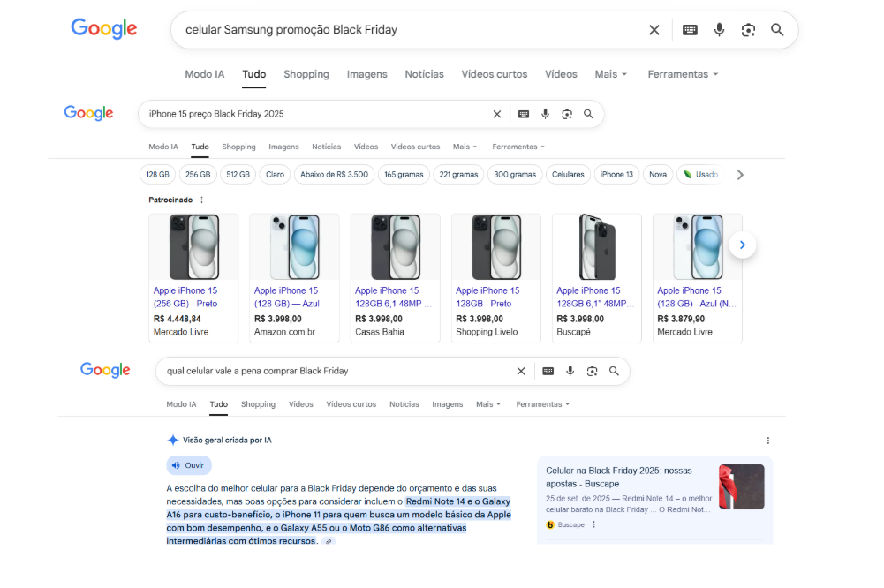Click magnifier search icon in iPhone 15 search bar
This screenshot has width=884, height=588.
pos(588,114)
